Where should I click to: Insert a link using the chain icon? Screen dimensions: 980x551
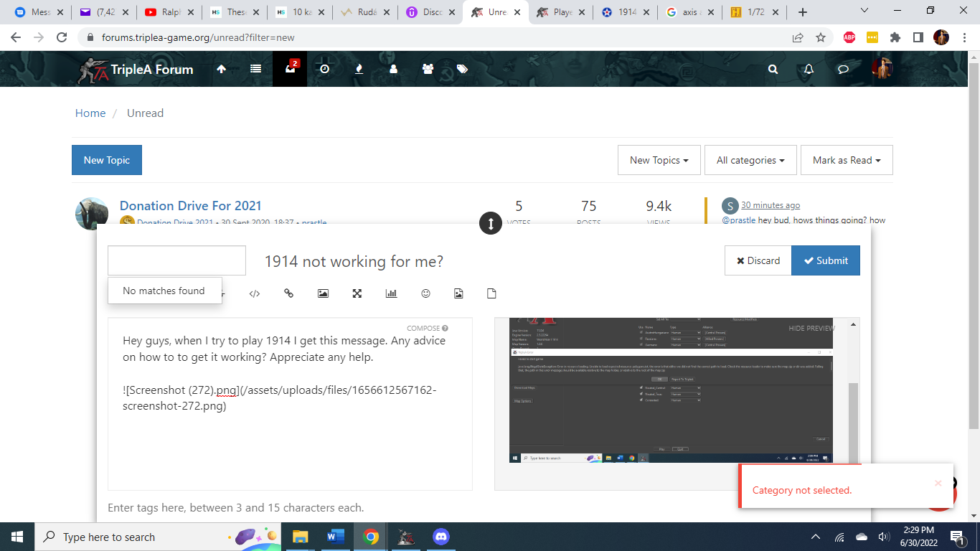(289, 293)
